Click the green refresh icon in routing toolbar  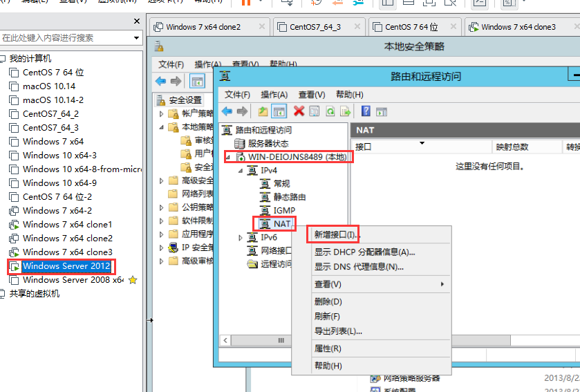(330, 111)
